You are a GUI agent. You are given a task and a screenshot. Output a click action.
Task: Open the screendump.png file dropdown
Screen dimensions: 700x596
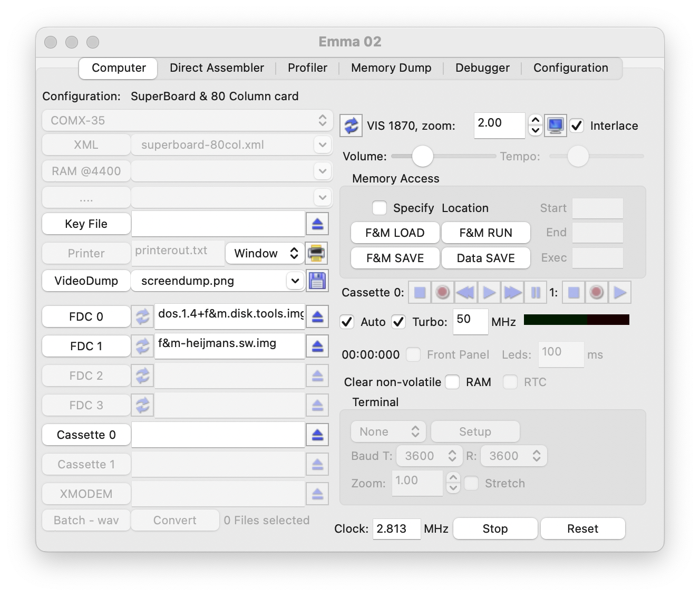[x=294, y=281]
